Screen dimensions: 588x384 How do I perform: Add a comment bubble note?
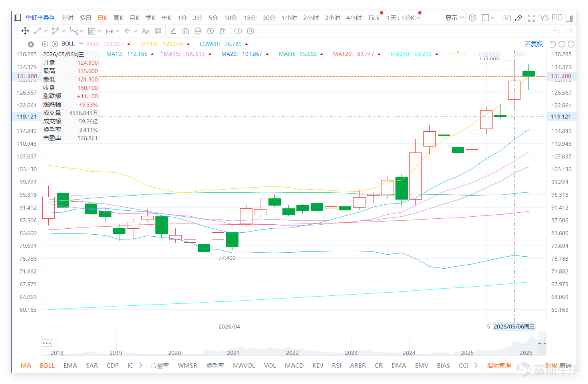click(x=158, y=31)
